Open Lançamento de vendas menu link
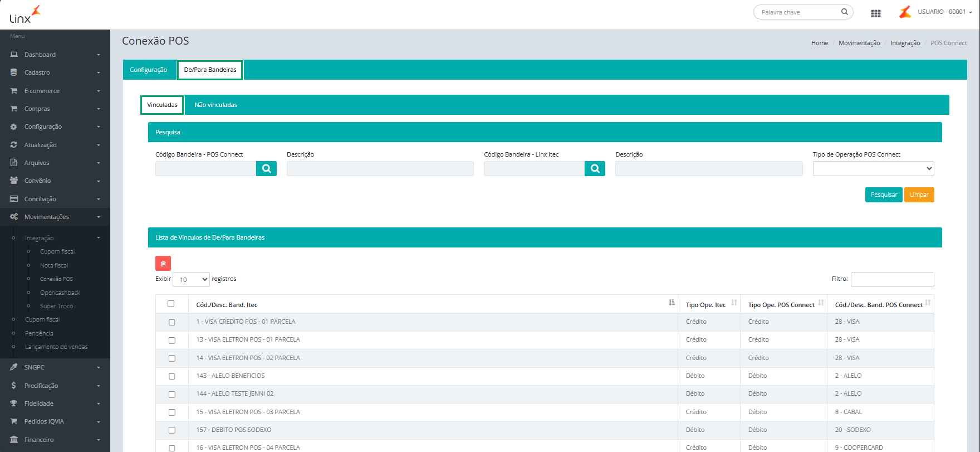Viewport: 980px width, 452px height. [x=56, y=347]
